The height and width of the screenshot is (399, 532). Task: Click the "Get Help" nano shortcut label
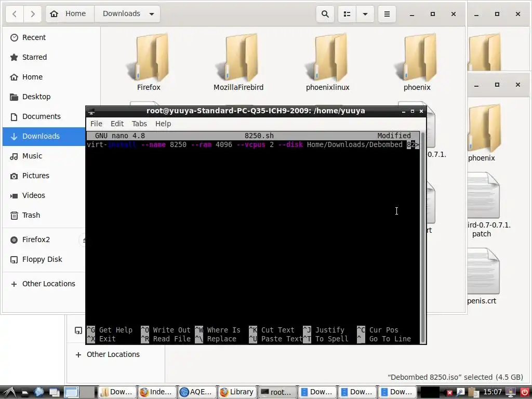(116, 330)
